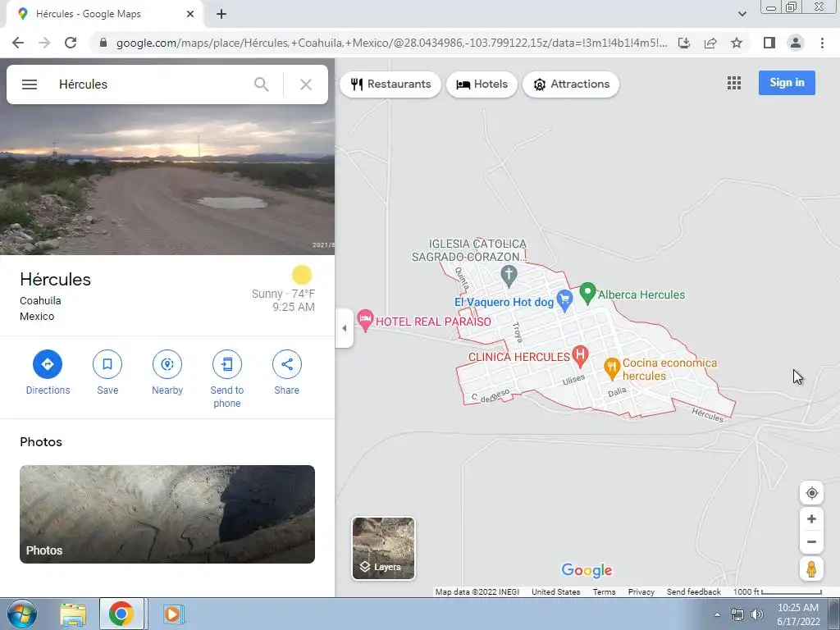840x630 pixels.
Task: Toggle the Chrome side panel
Action: pyautogui.click(x=769, y=43)
